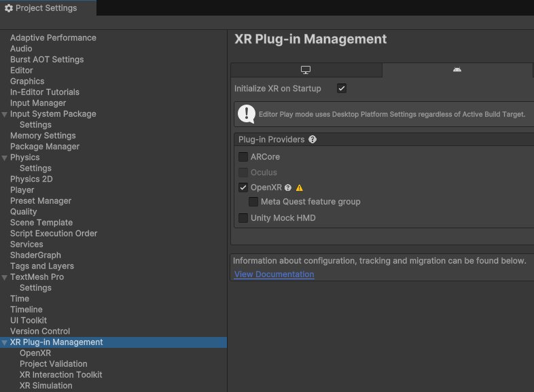Select the TextMesh Pro category

[x=37, y=277]
